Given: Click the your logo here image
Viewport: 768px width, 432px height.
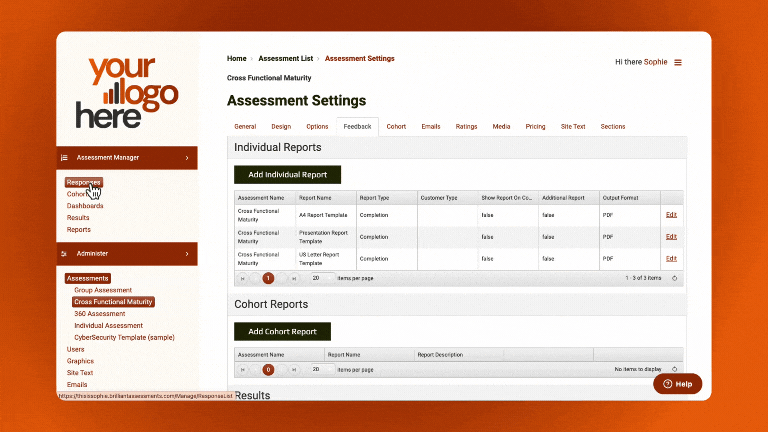Looking at the screenshot, I should click(x=127, y=92).
